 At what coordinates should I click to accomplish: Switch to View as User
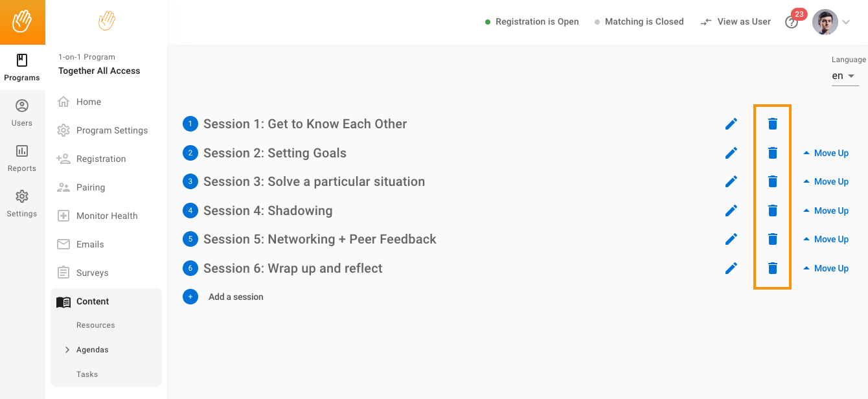tap(736, 21)
